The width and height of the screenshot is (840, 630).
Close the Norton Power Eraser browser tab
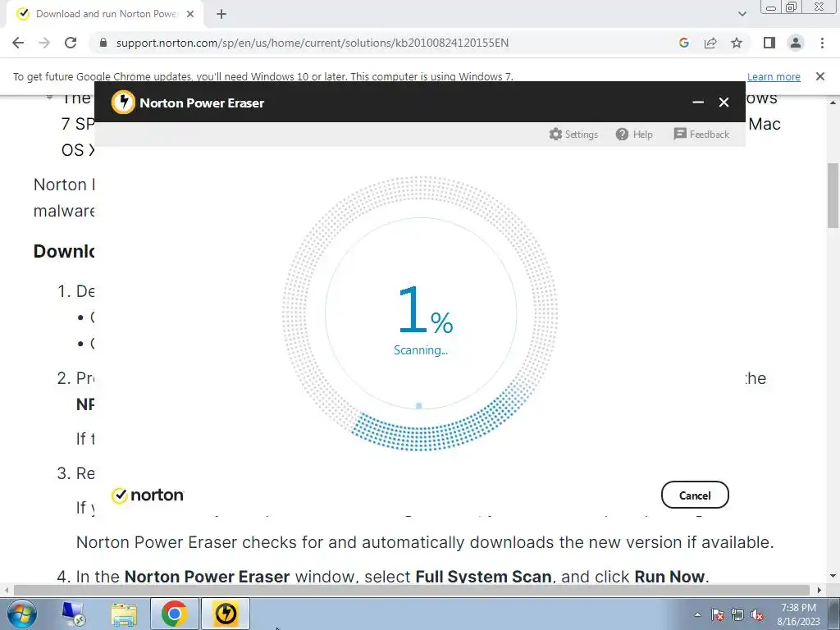190,14
